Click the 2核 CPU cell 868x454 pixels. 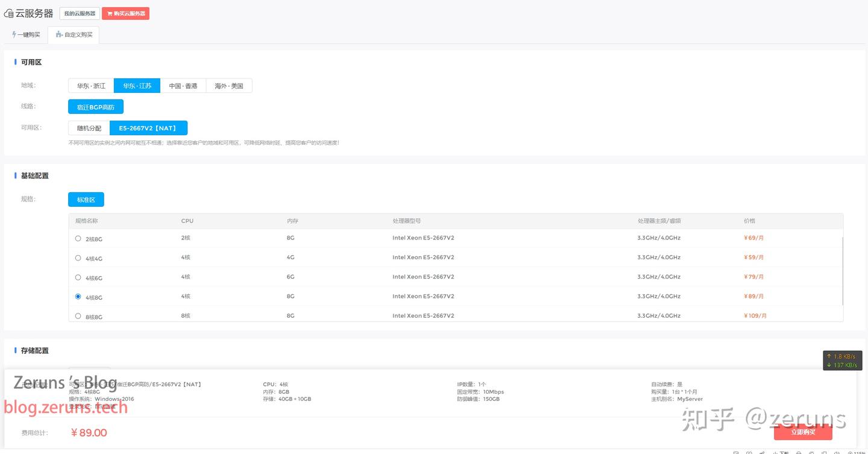186,238
